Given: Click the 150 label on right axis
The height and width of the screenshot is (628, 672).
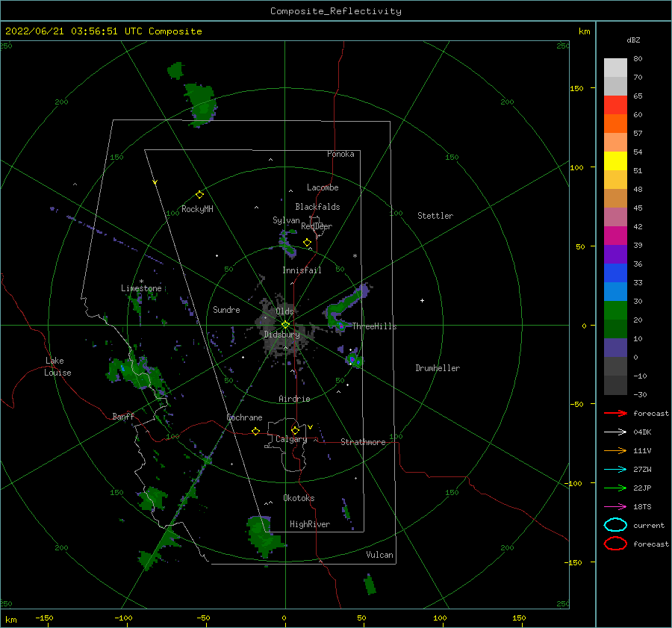Looking at the screenshot, I should (x=576, y=88).
